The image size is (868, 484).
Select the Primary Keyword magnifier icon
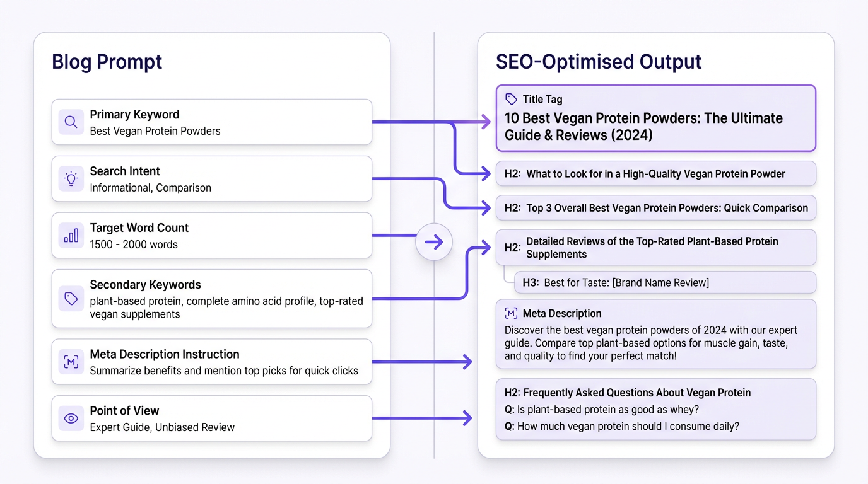point(71,122)
